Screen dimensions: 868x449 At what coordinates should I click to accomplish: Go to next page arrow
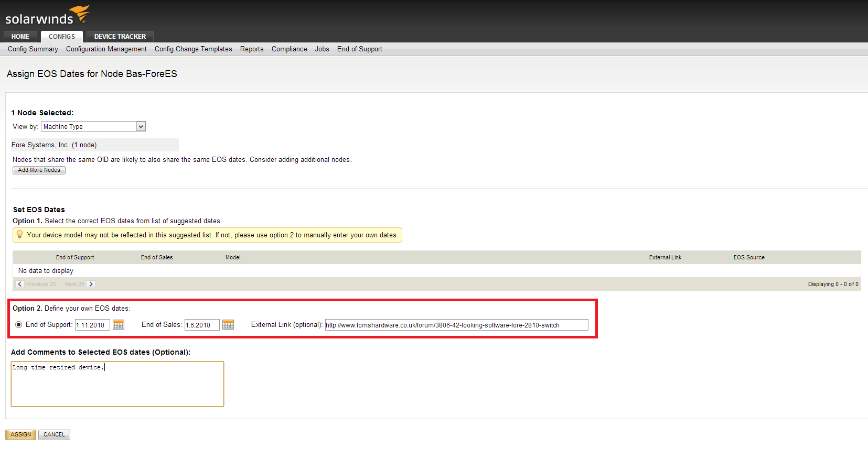pos(91,284)
